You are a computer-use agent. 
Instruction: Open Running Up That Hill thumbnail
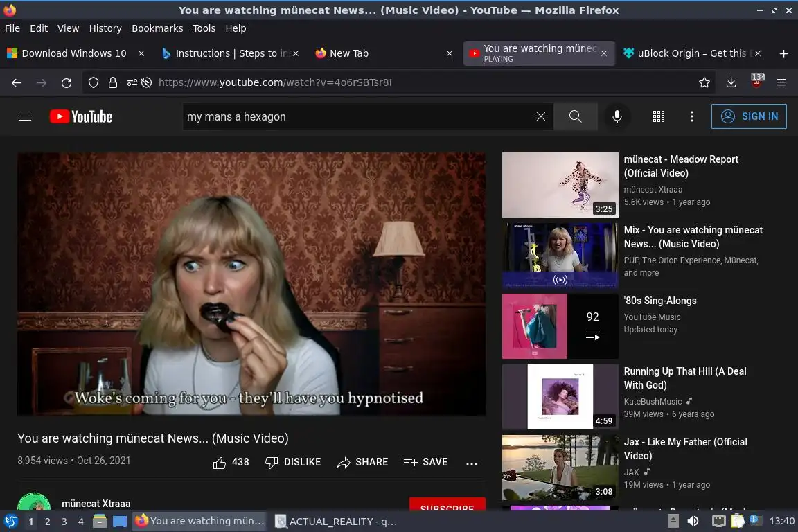click(x=560, y=397)
